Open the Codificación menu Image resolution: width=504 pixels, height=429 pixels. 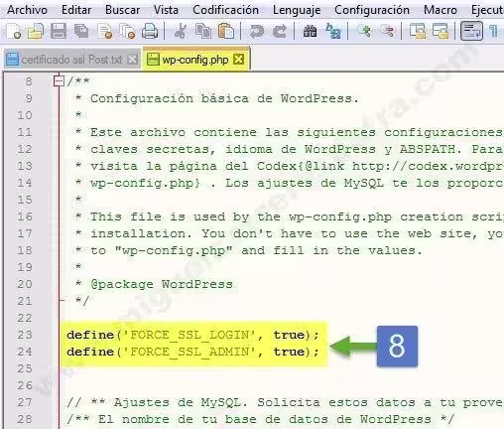tap(225, 10)
